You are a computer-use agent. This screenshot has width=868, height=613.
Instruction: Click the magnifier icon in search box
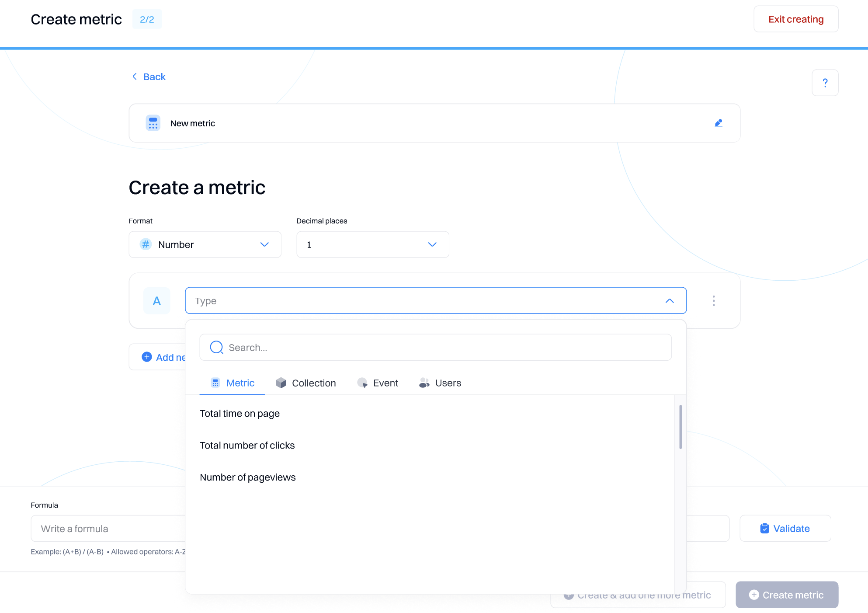(216, 348)
